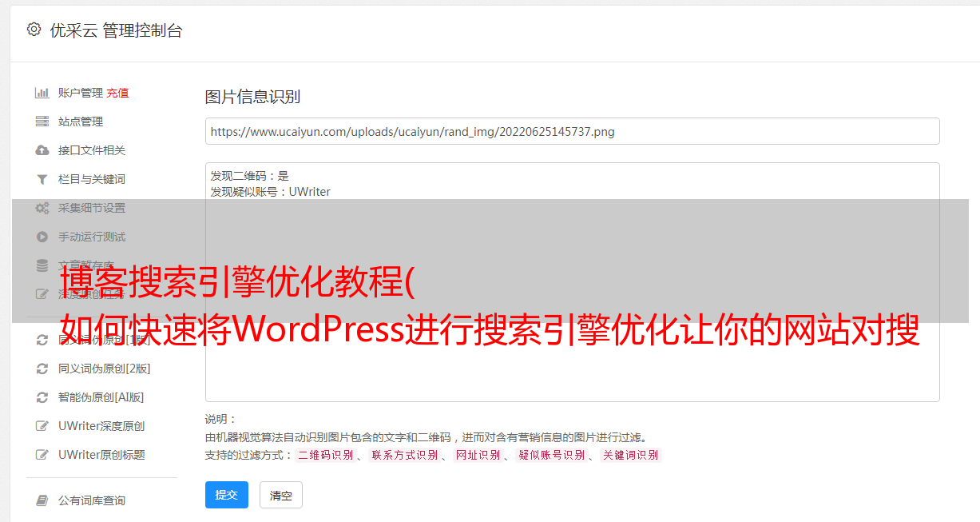
Task: Click the edit icon for UWriter原创标题
Action: 42,455
